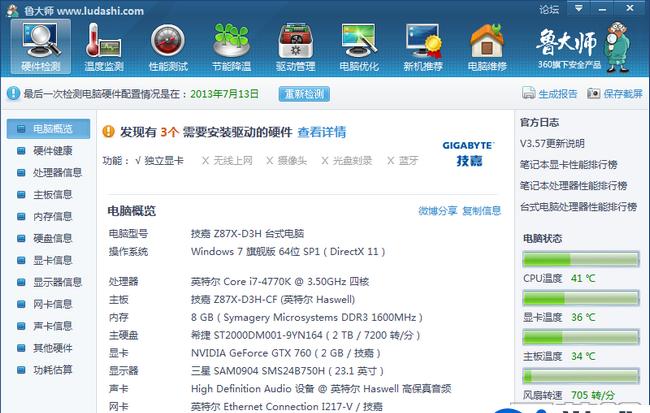Click the Windows 7 旗舰版 64位 text
The height and width of the screenshot is (413, 650).
pos(288,251)
